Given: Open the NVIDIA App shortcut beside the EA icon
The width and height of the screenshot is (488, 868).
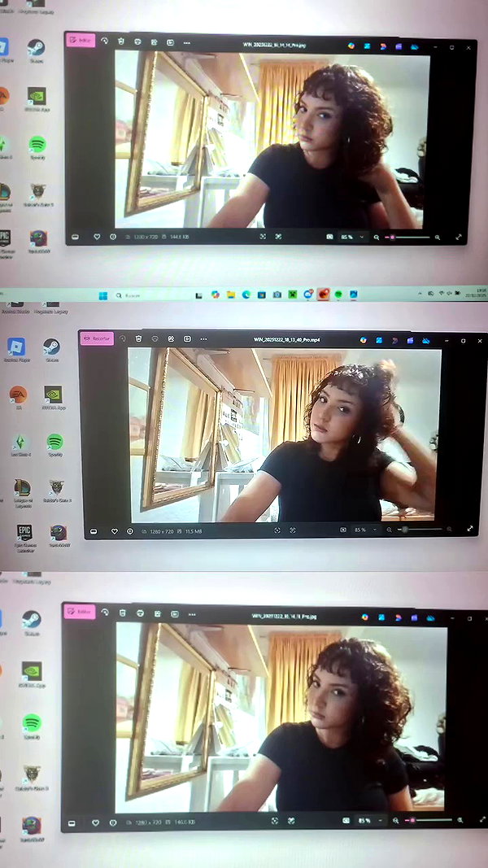Looking at the screenshot, I should pyautogui.click(x=53, y=397).
